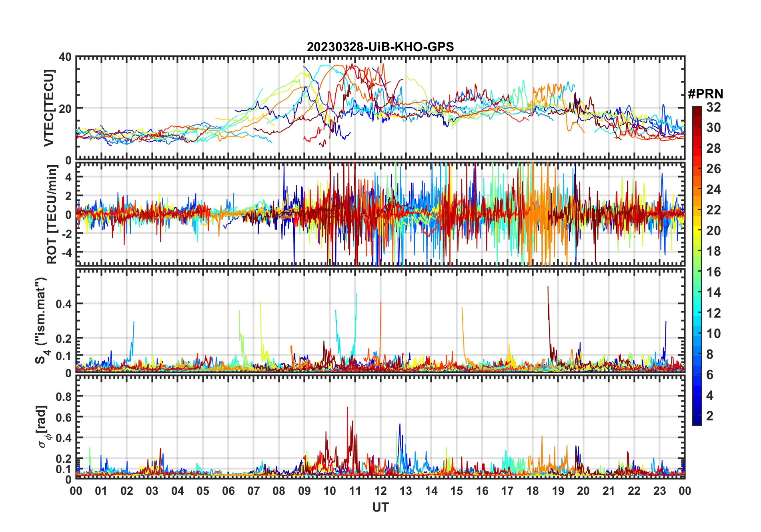Click the 21 hour tick on the UT axis
This screenshot has width=761, height=532.
[x=609, y=491]
